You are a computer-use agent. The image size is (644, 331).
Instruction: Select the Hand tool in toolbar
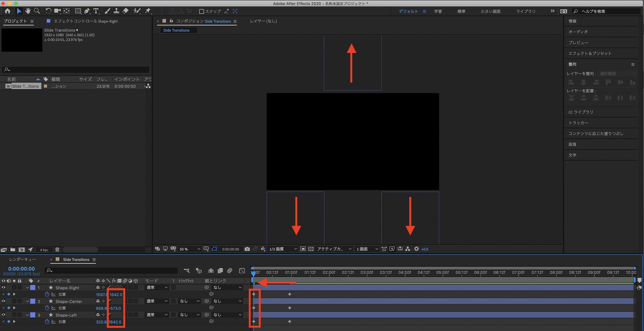(x=28, y=11)
